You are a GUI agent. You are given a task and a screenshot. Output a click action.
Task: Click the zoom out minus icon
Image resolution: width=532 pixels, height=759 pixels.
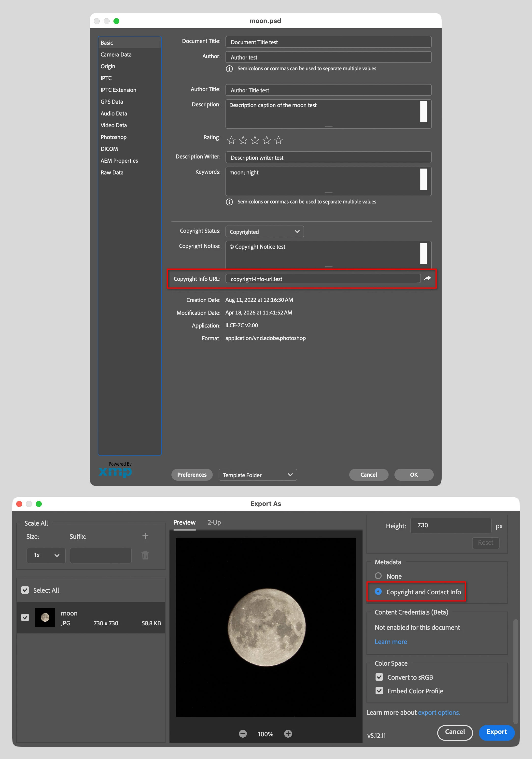click(x=243, y=733)
